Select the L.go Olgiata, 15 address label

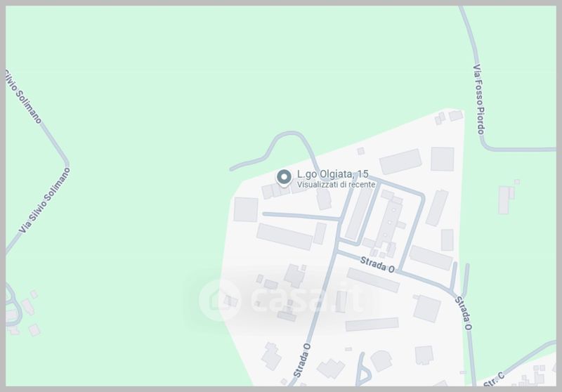coord(332,174)
